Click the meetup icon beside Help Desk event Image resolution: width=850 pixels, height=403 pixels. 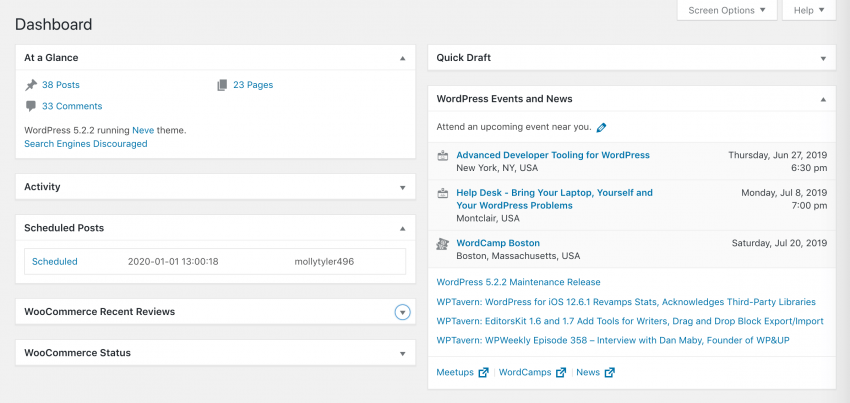point(443,193)
